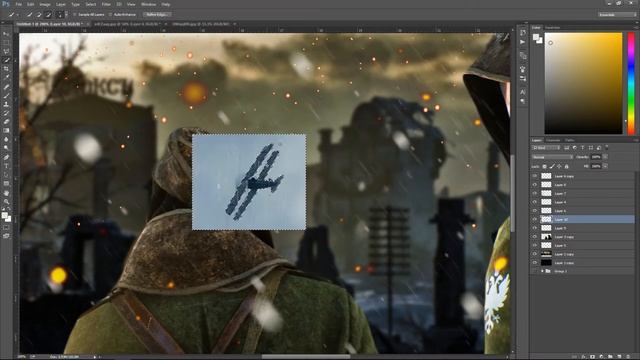Select the Spot Healing Brush tool
This screenshot has height=360, width=640.
point(6,87)
